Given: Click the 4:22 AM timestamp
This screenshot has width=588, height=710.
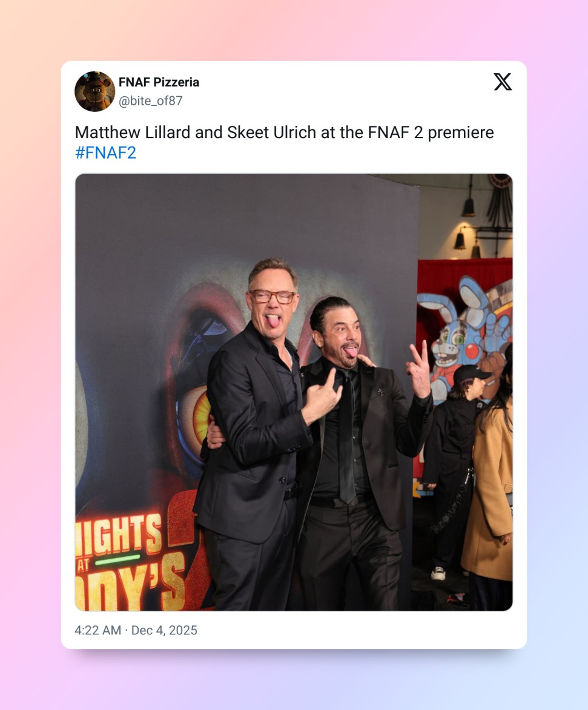Looking at the screenshot, I should pyautogui.click(x=98, y=630).
